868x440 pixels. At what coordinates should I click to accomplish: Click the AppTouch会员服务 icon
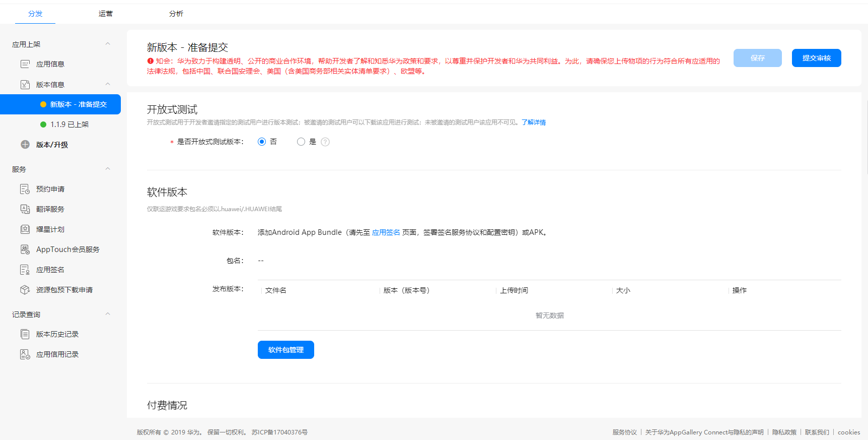tap(25, 249)
